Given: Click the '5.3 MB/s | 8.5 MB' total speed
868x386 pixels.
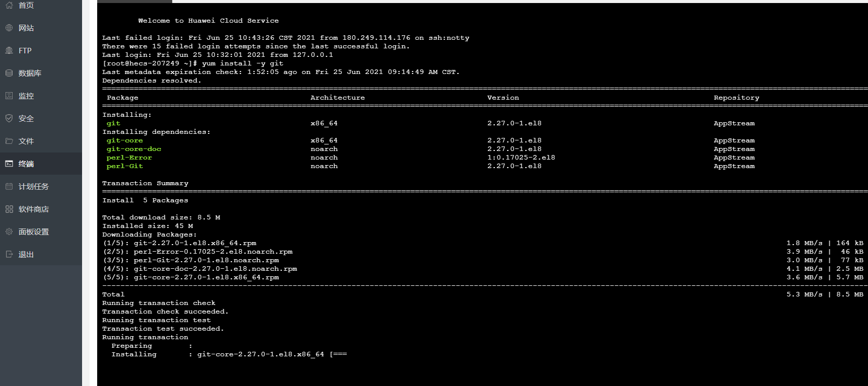Looking at the screenshot, I should pyautogui.click(x=825, y=294).
